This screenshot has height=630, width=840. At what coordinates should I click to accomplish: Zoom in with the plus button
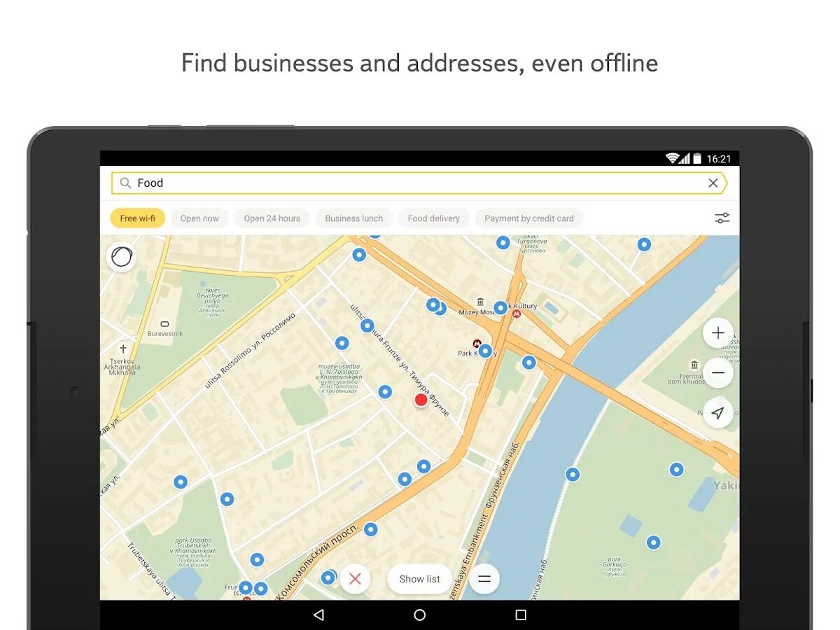coord(717,333)
